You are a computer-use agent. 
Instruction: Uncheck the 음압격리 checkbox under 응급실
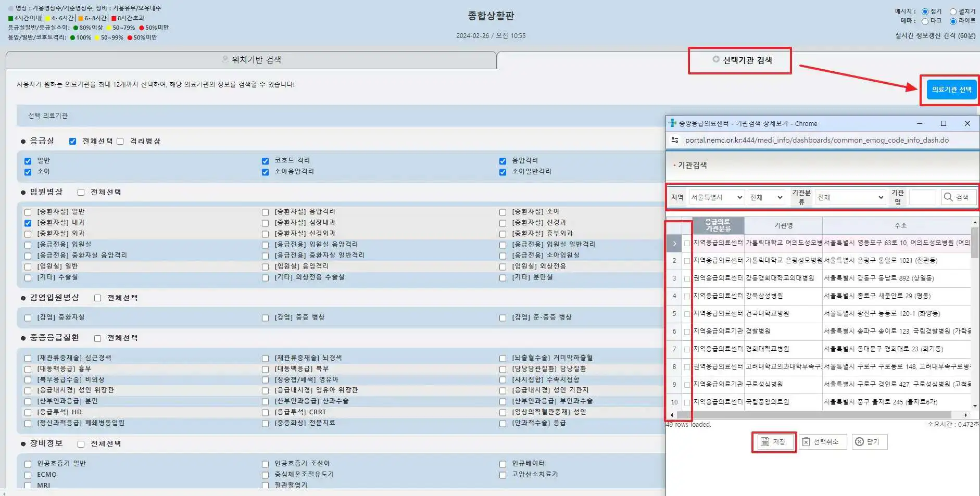tap(502, 161)
